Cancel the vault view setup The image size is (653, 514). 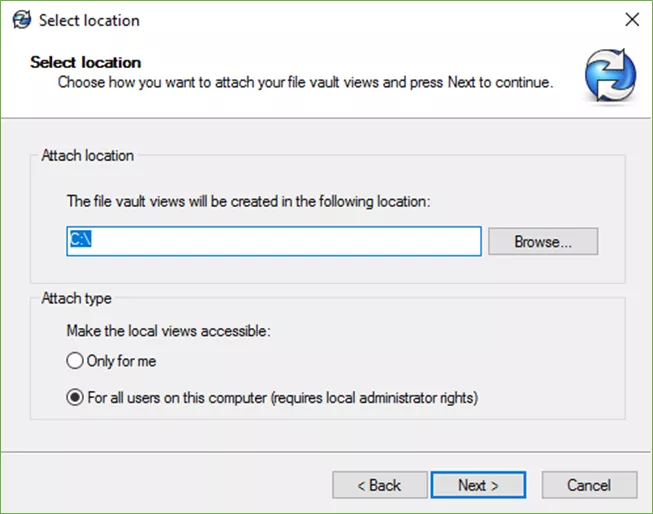click(588, 485)
